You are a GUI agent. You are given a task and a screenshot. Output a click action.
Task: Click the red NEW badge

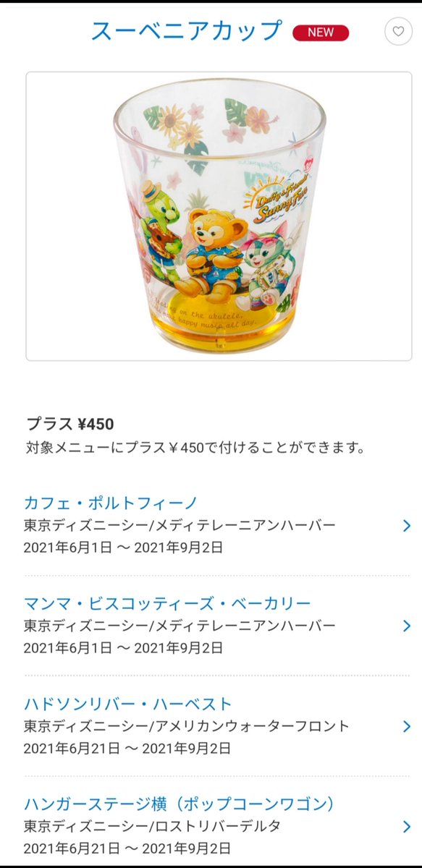point(321,33)
